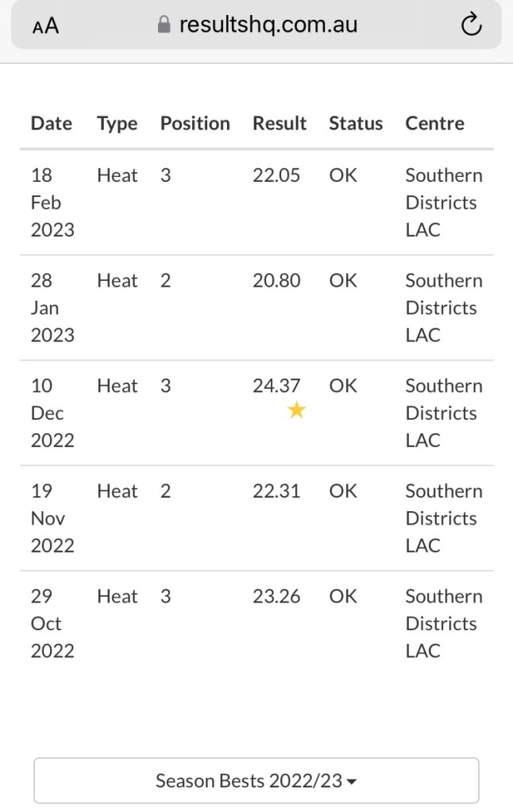This screenshot has width=513, height=812.
Task: Select the Status column header
Action: [356, 123]
